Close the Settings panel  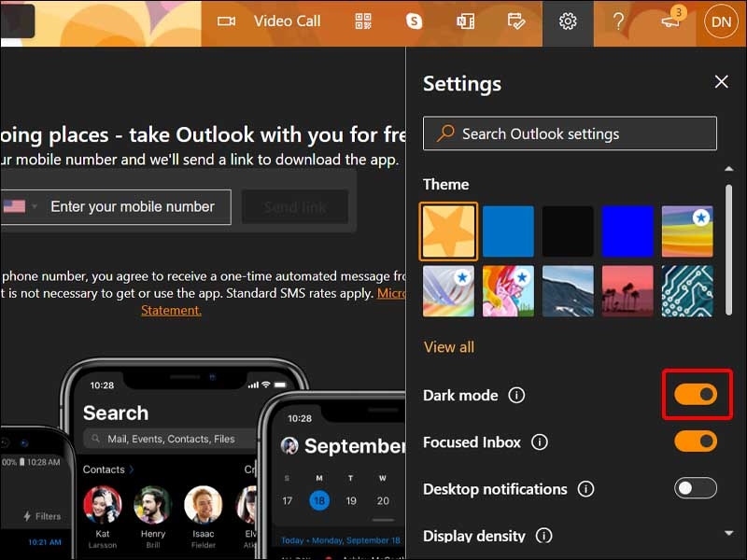tap(722, 81)
